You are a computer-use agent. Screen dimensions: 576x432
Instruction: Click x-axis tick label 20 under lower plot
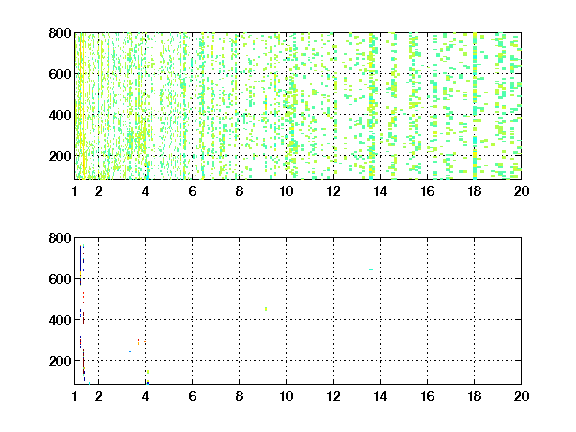(521, 396)
